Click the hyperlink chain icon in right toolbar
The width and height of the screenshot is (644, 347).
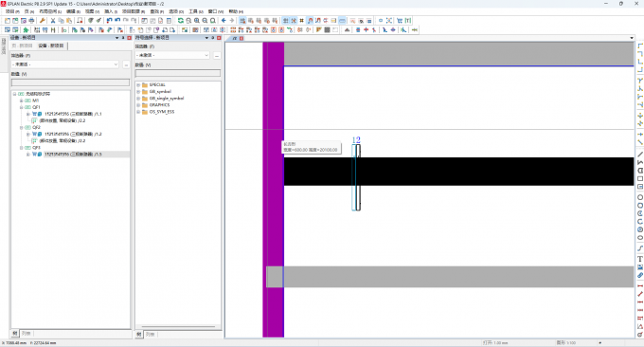tap(640, 275)
